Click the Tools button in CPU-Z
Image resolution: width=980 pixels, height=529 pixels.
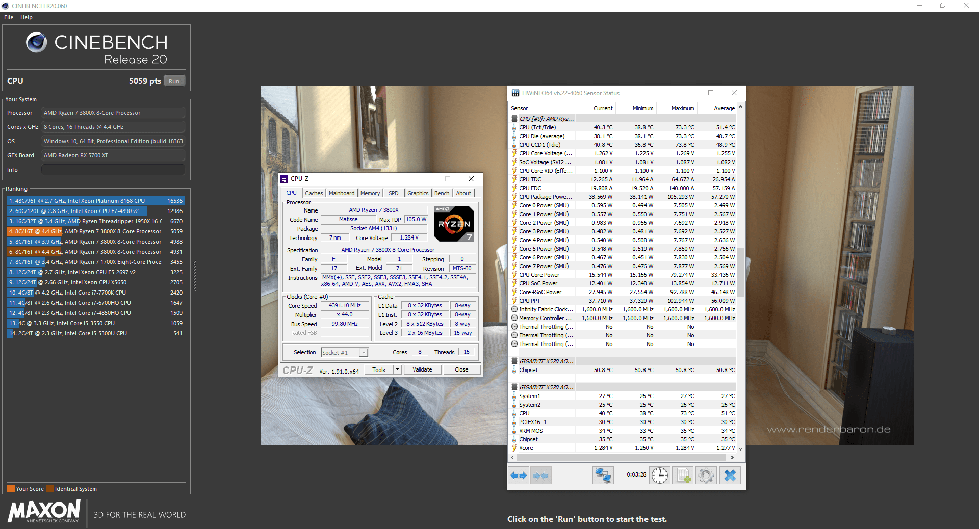click(379, 369)
